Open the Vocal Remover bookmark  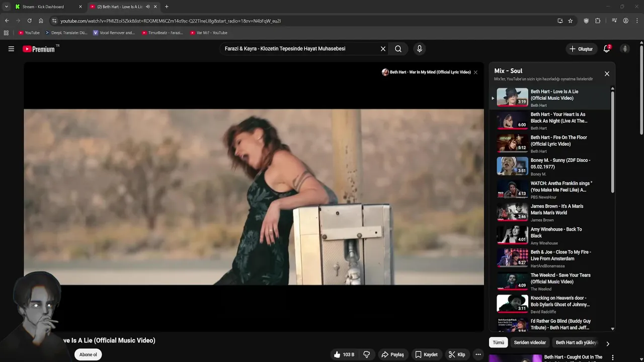(114, 33)
